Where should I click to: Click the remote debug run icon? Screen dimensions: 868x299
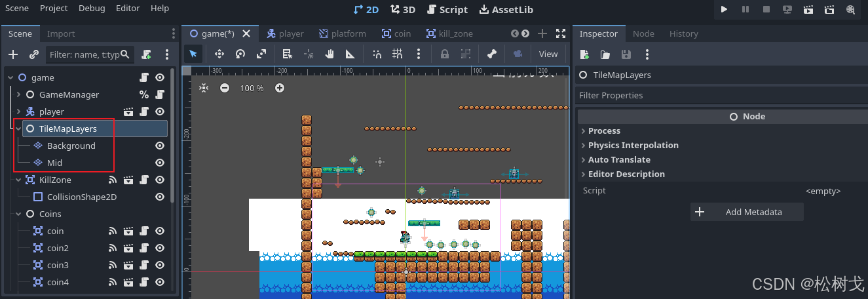[x=787, y=9]
